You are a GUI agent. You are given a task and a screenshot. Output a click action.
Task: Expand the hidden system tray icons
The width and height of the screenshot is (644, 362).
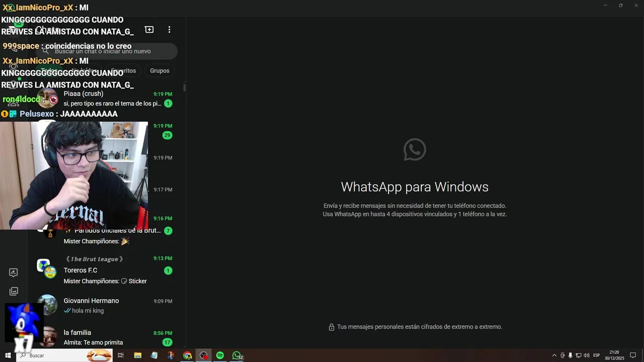coord(554,355)
